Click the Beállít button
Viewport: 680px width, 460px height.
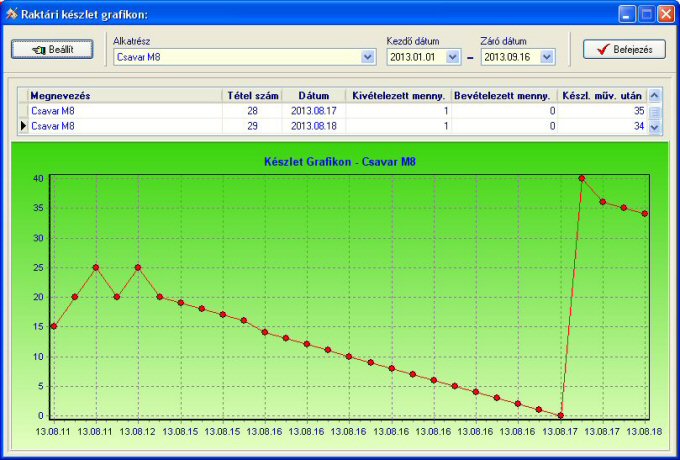(52, 49)
